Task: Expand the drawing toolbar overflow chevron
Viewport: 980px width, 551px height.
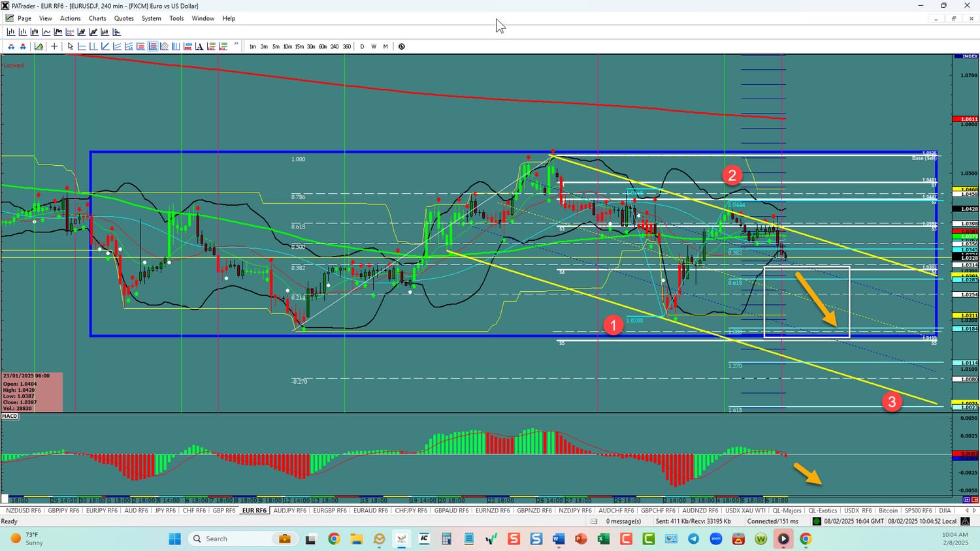Action: [236, 44]
